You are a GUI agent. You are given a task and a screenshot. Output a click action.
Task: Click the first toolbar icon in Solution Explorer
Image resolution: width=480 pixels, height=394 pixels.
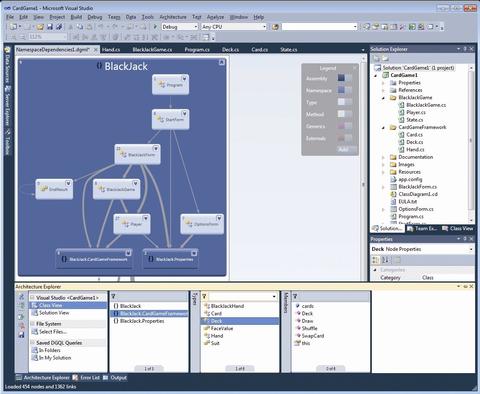tap(376, 59)
